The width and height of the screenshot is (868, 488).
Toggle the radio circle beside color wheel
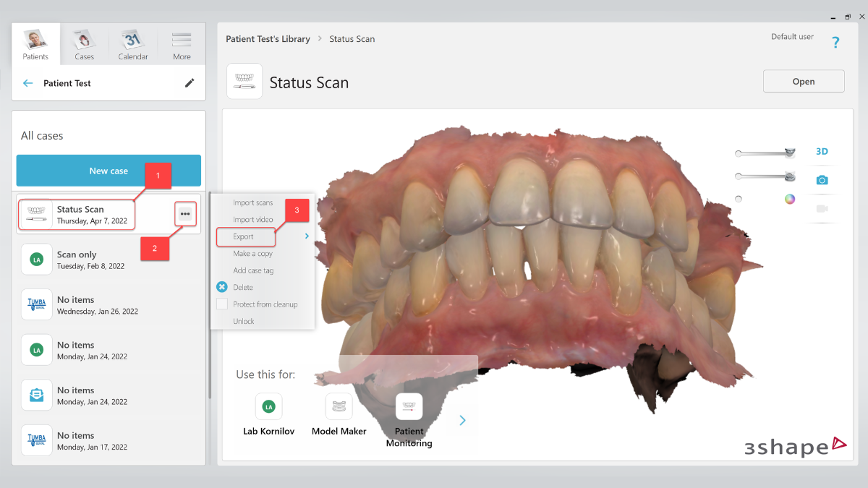(x=739, y=199)
